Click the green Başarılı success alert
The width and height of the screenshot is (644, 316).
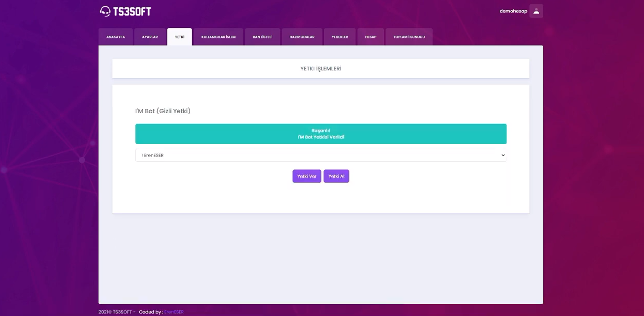point(321,134)
